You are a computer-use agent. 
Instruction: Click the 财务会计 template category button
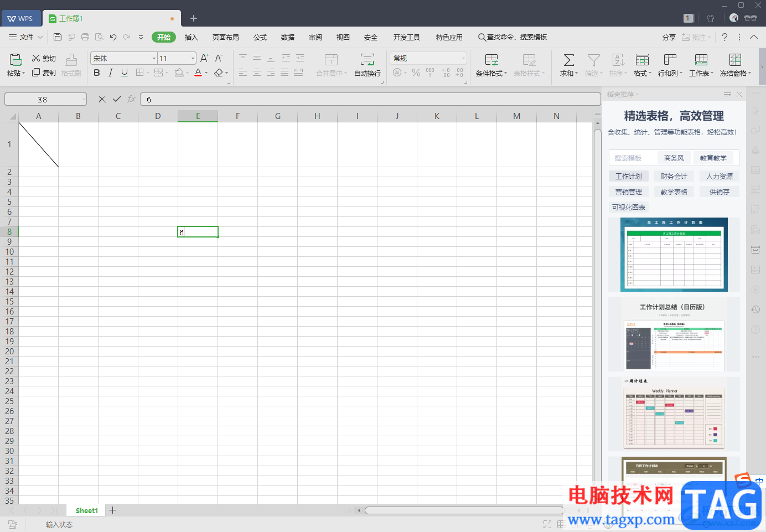click(x=674, y=176)
